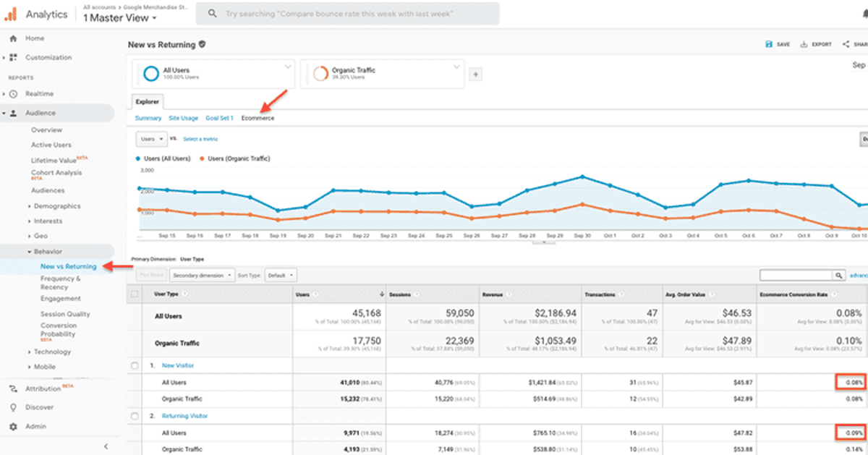This screenshot has width=868, height=455.
Task: Click the Discover lightbulb icon
Action: [13, 407]
